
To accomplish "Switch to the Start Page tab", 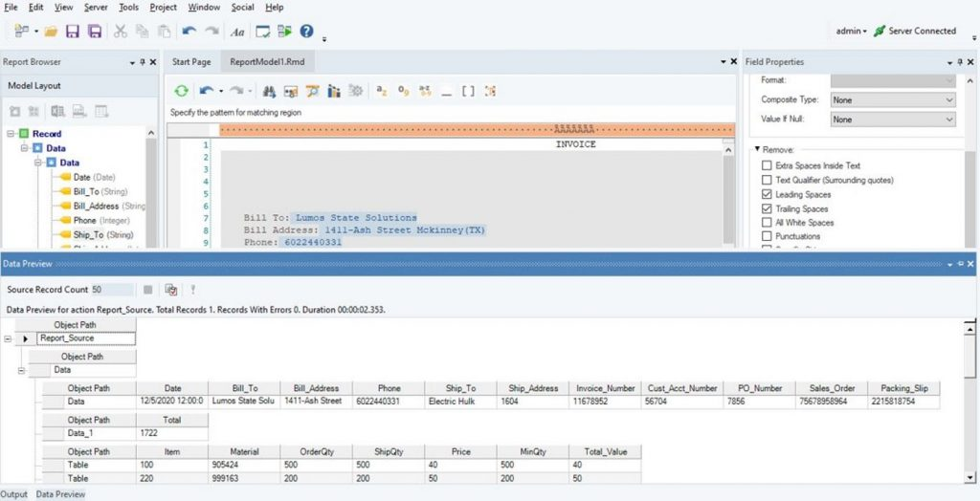I will pos(191,62).
